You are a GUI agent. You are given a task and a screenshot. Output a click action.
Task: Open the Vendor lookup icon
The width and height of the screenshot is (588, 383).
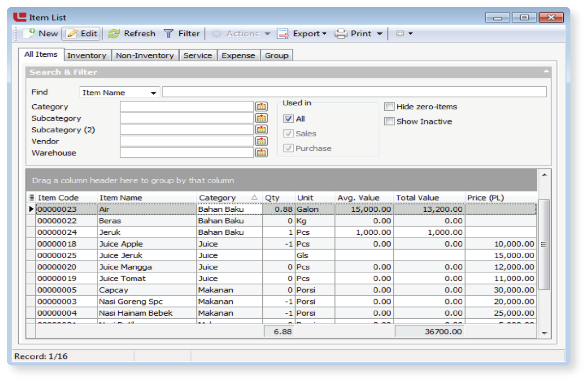[261, 141]
